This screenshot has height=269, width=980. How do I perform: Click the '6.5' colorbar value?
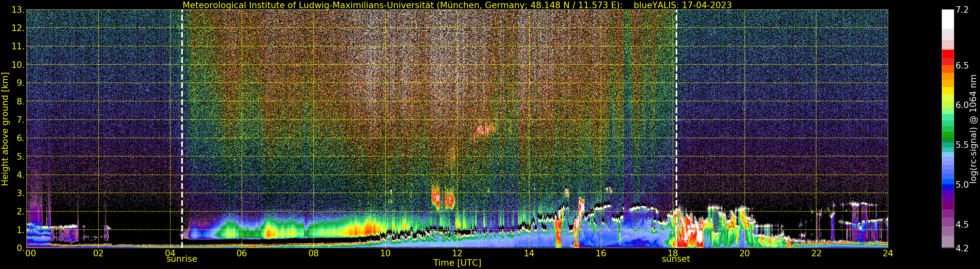[x=962, y=65]
